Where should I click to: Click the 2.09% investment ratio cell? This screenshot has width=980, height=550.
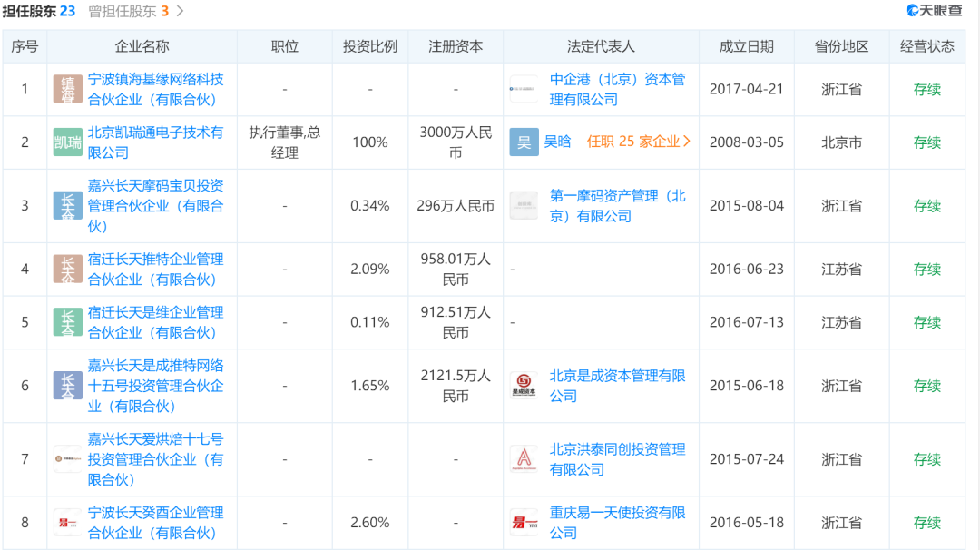coord(370,270)
